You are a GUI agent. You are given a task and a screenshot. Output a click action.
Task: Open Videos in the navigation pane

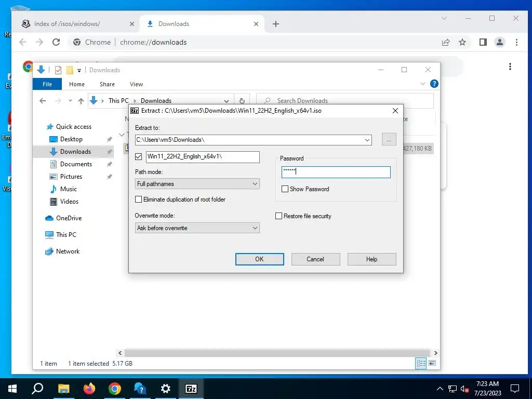[x=69, y=202]
